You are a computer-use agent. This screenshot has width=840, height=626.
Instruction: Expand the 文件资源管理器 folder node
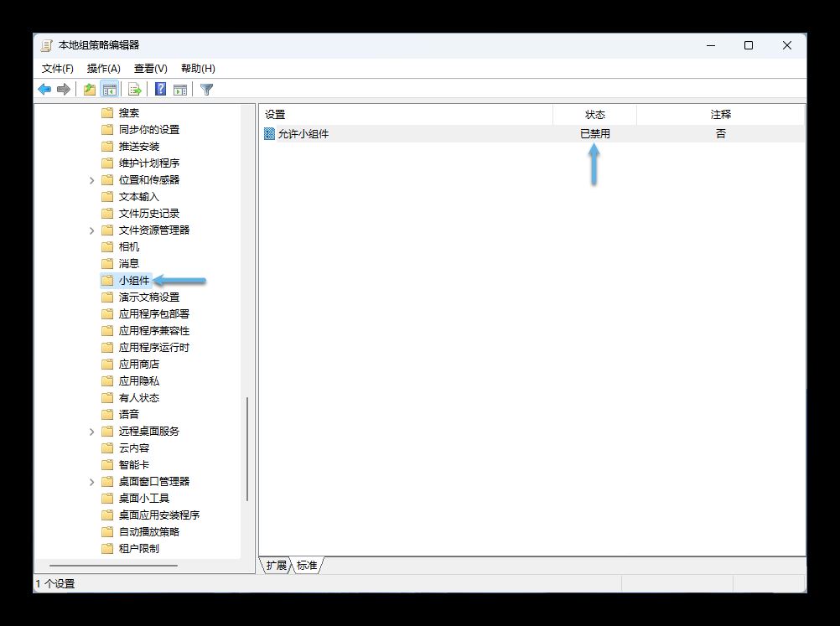(x=91, y=230)
